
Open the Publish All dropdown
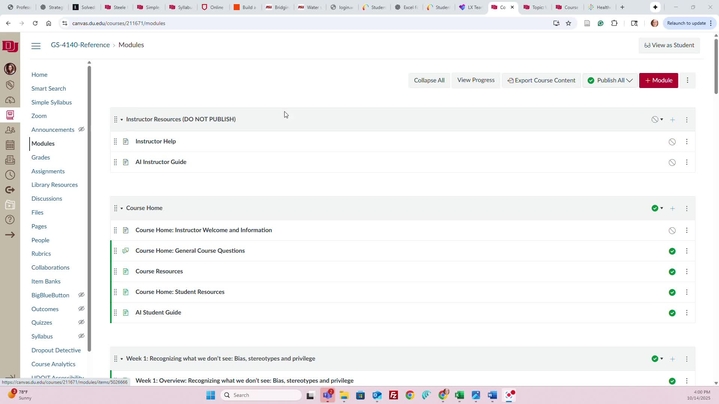(610, 80)
